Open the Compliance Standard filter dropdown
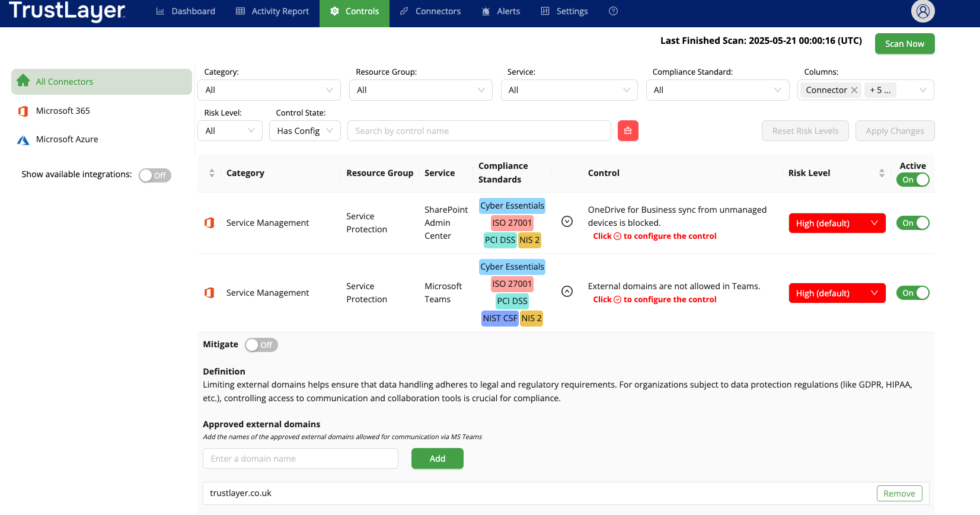The height and width of the screenshot is (515, 980). point(717,90)
